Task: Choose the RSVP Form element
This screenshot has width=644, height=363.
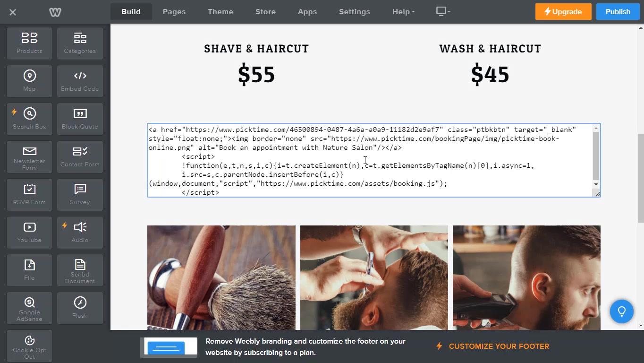Action: 29,195
